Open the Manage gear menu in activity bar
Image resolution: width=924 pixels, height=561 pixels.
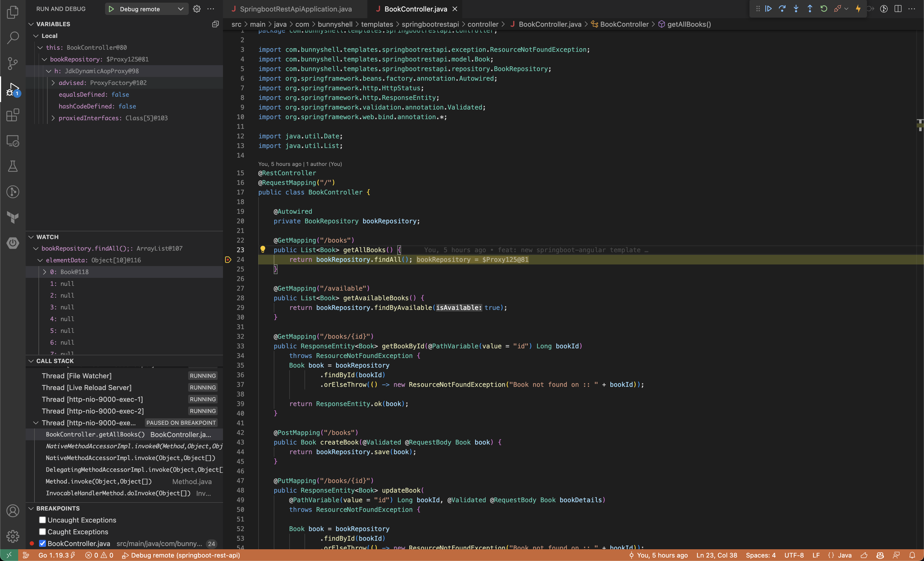click(13, 536)
